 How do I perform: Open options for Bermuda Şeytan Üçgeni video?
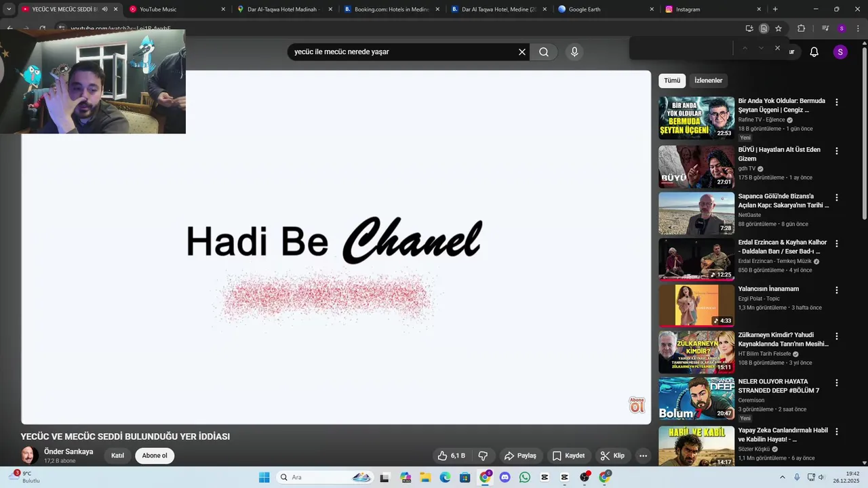[x=836, y=102]
